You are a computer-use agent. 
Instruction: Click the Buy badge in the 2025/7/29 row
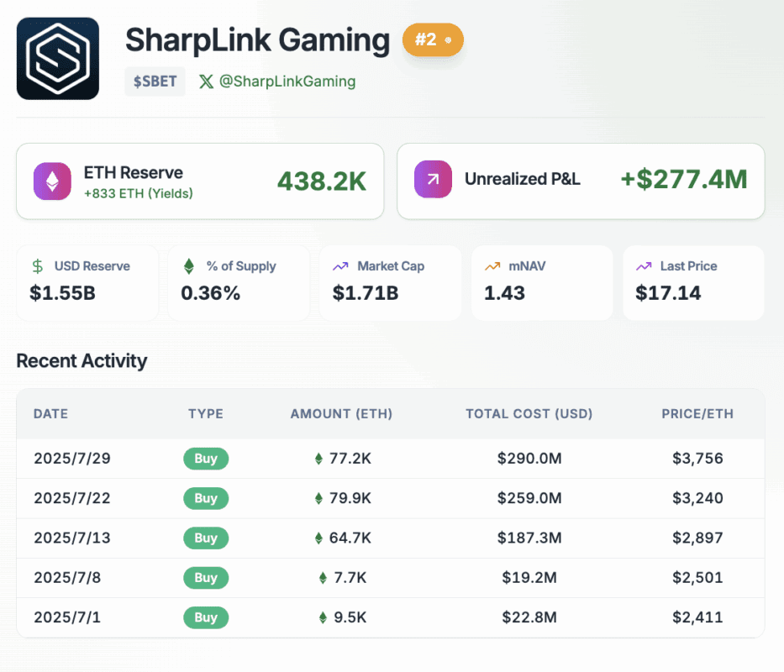(206, 459)
